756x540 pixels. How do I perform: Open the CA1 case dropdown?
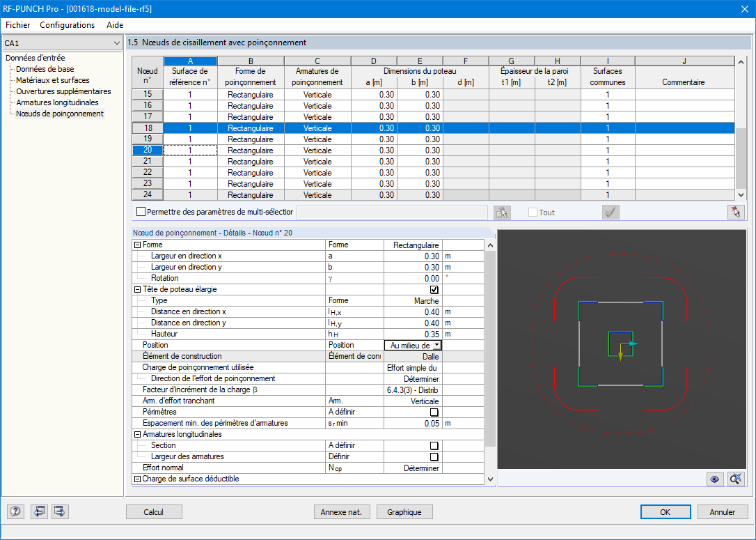(x=116, y=43)
